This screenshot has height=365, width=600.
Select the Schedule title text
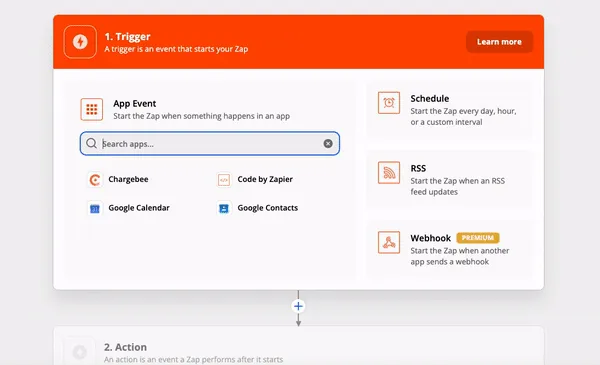click(430, 99)
